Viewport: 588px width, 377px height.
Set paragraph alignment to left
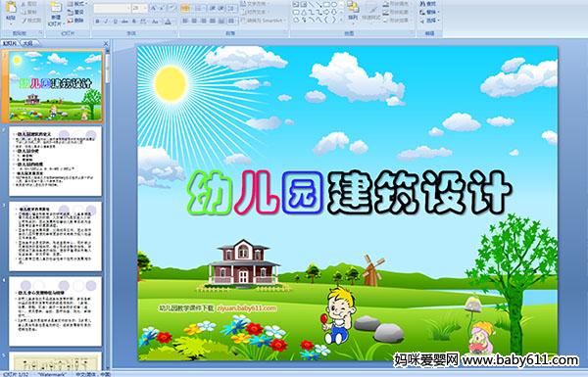[x=185, y=21]
